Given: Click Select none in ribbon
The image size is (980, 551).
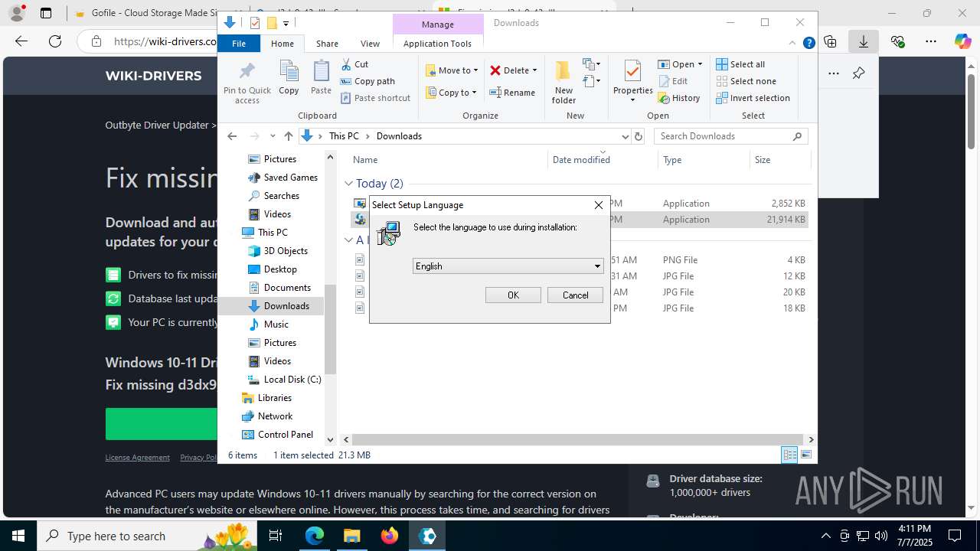Looking at the screenshot, I should point(746,81).
